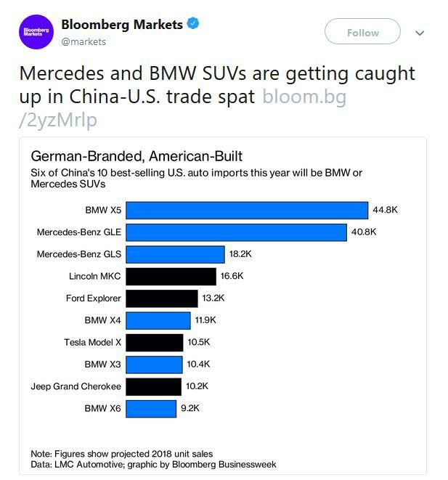This screenshot has height=480, width=448.
Task: Click the blue verified badge
Action: pos(193,24)
